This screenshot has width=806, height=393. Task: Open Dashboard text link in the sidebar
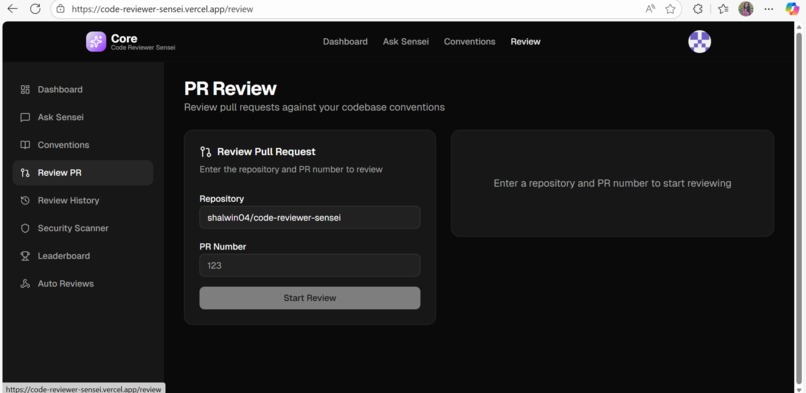click(60, 89)
